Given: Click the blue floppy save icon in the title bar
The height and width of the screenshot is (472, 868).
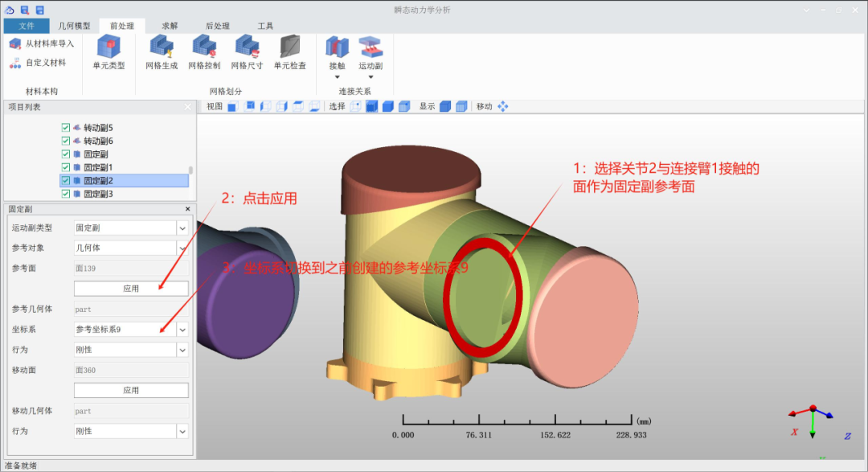Looking at the screenshot, I should pos(40,10).
